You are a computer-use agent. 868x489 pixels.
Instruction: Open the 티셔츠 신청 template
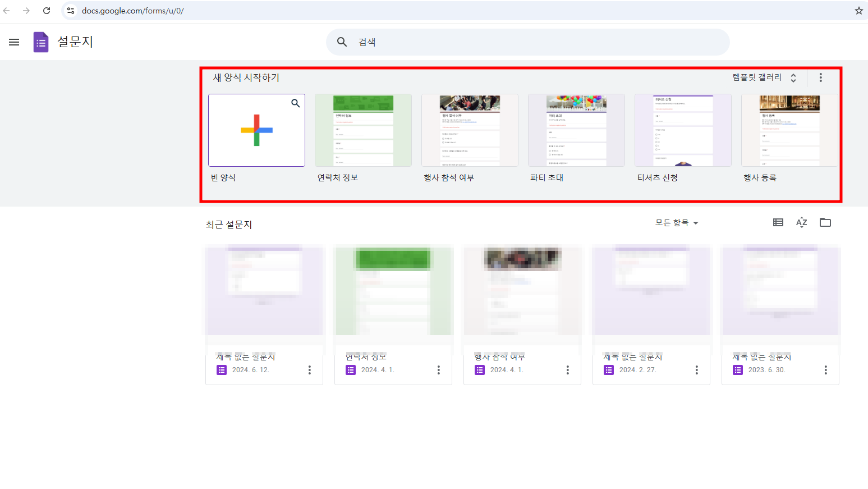[683, 130]
